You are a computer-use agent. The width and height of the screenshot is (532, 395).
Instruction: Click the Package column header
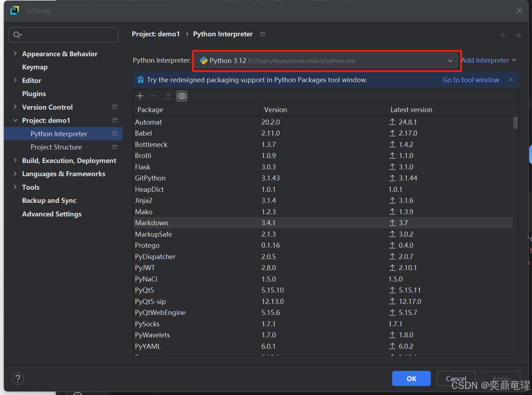(196, 110)
